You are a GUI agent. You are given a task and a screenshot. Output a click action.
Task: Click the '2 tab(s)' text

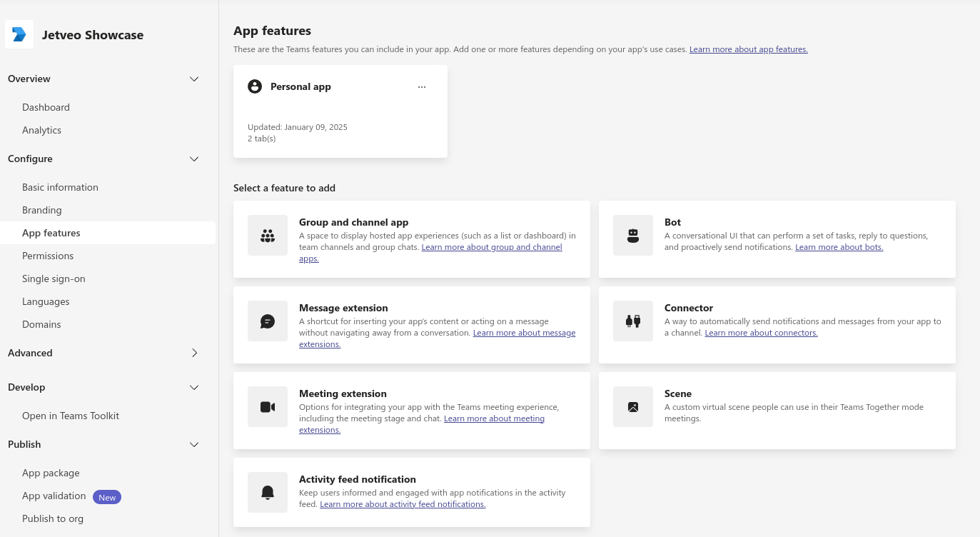[261, 139]
